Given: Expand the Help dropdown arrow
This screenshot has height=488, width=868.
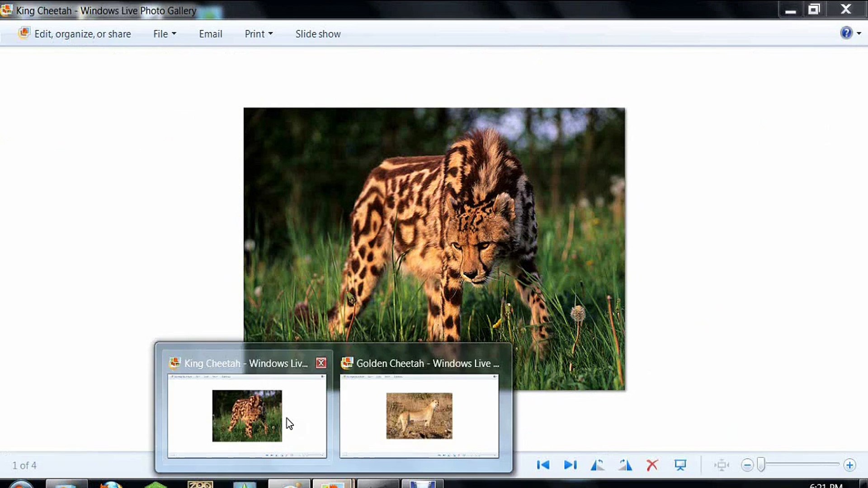Looking at the screenshot, I should 859,33.
